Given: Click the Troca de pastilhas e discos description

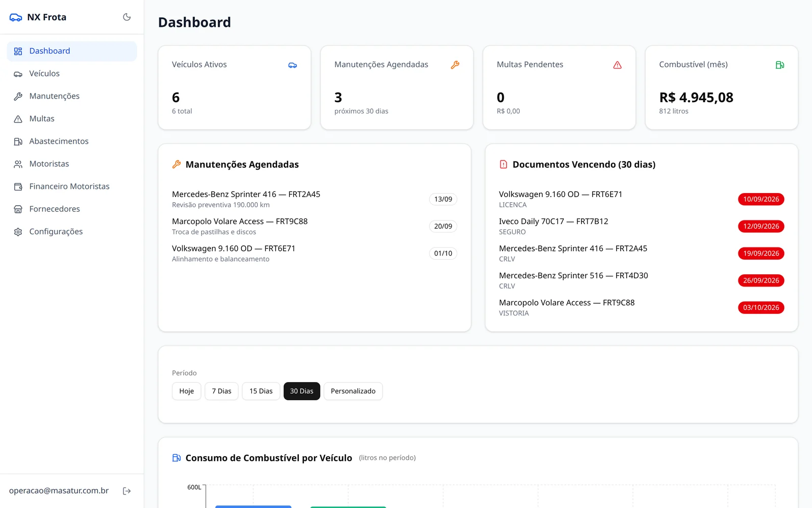Looking at the screenshot, I should 214,232.
